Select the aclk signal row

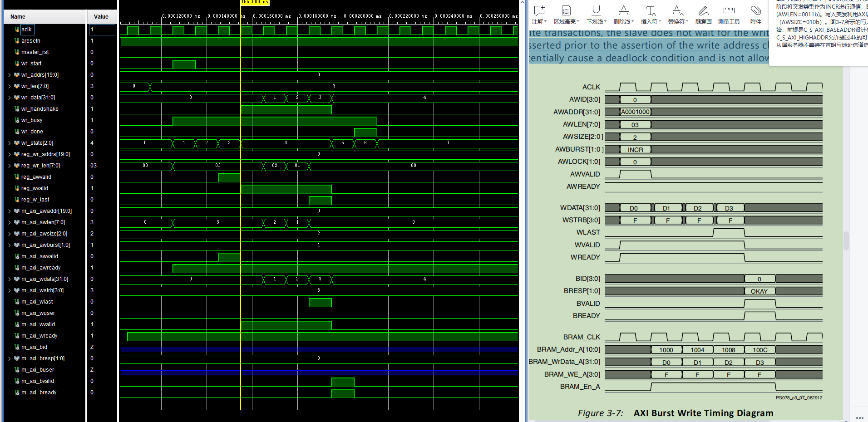tap(27, 29)
